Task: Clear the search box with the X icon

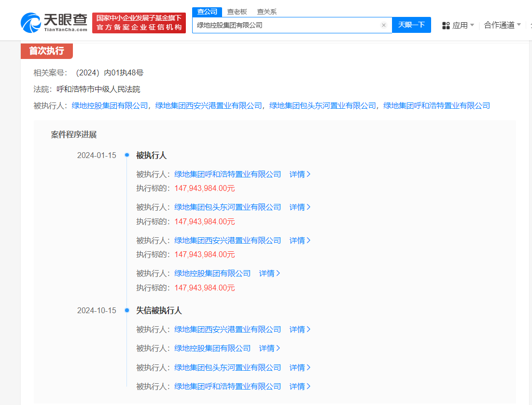Action: 384,25
